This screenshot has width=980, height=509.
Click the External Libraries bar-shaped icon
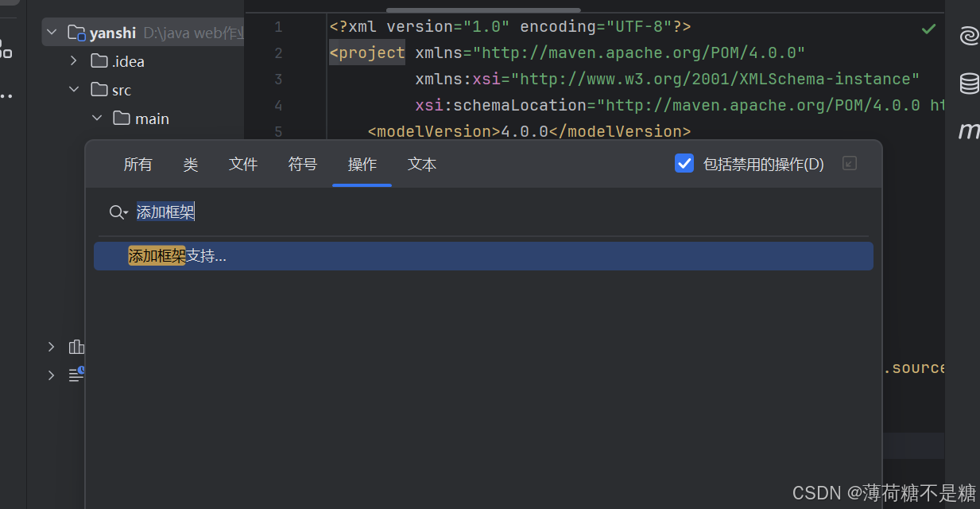pyautogui.click(x=77, y=347)
